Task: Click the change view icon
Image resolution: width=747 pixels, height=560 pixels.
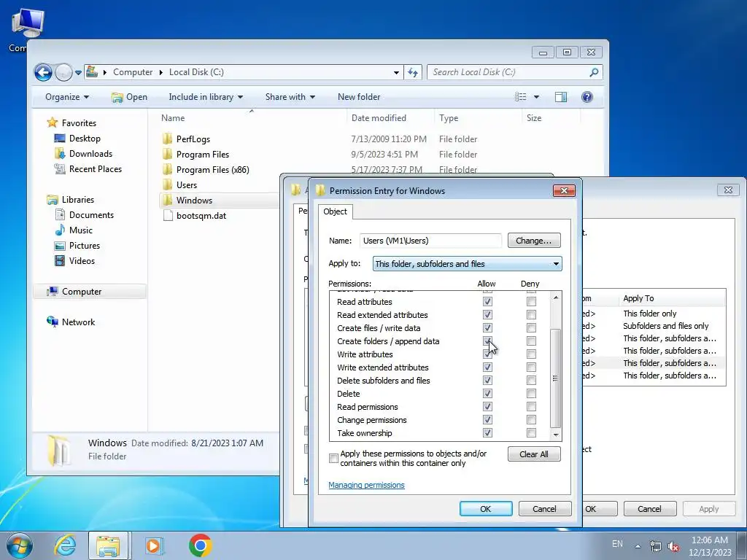Action: coord(521,97)
